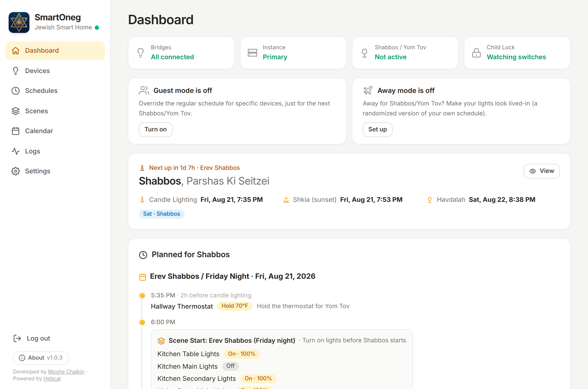Click Fri, Aug 21, 7:53 PM Shkia time
The height and width of the screenshot is (389, 588).
pos(371,200)
